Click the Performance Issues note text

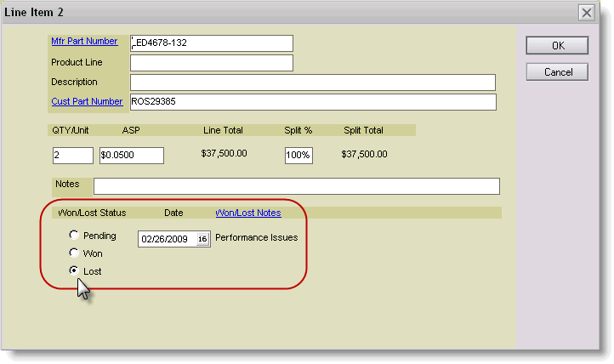pyautogui.click(x=257, y=237)
